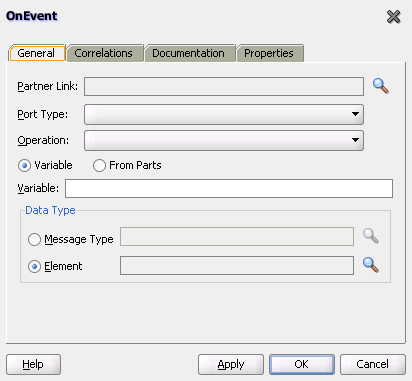Image resolution: width=412 pixels, height=381 pixels.
Task: Browse partner links with the magnifier icon
Action: (380, 86)
